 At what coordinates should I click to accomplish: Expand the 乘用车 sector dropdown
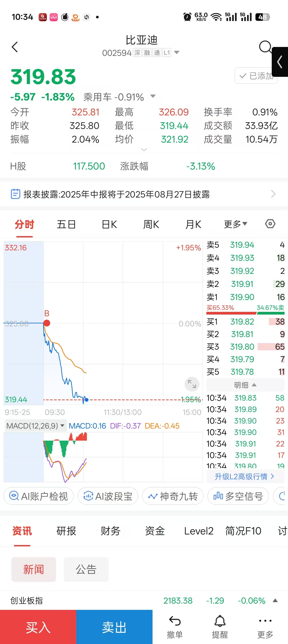click(x=153, y=96)
